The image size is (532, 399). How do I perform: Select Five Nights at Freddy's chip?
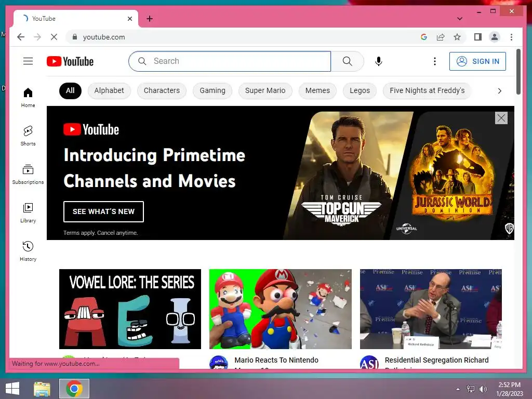427,90
